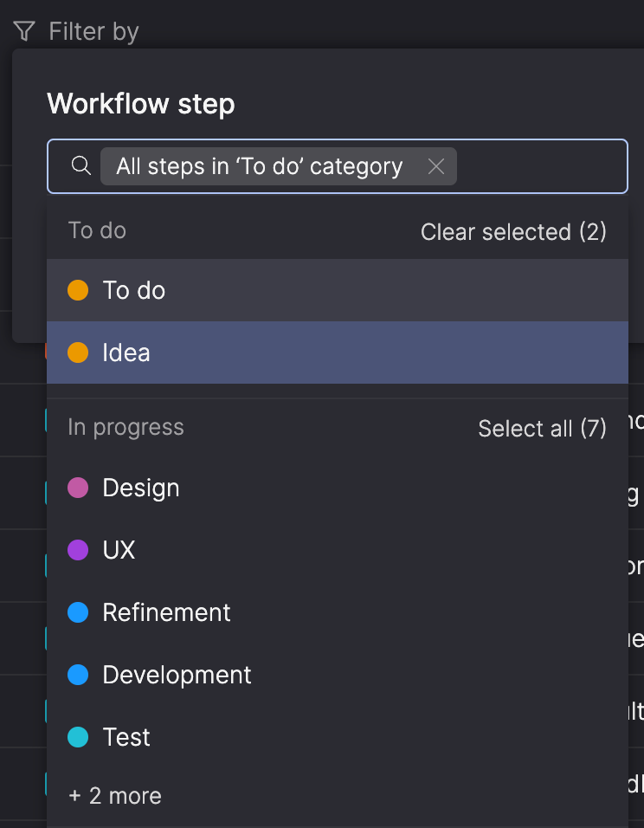Click the orange dot beside Idea
This screenshot has width=644, height=828.
click(78, 353)
